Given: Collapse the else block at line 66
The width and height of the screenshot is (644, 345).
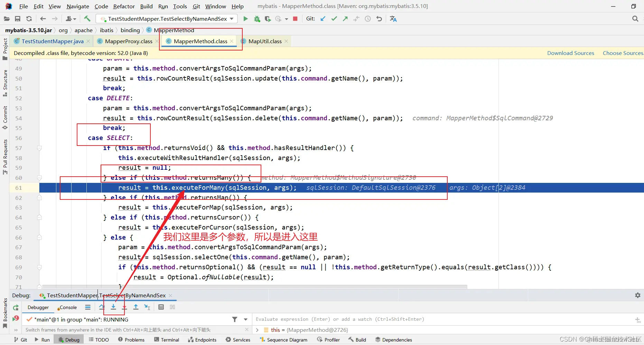Looking at the screenshot, I should (39, 237).
